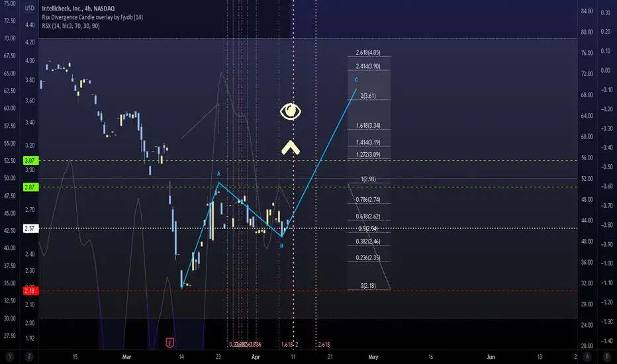The height and width of the screenshot is (364, 617).
Task: Click the 1.618 time zone label
Action: click(287, 344)
